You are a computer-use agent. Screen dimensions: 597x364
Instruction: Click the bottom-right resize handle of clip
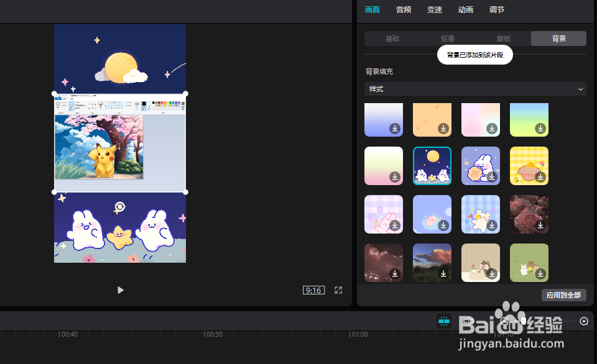(185, 192)
